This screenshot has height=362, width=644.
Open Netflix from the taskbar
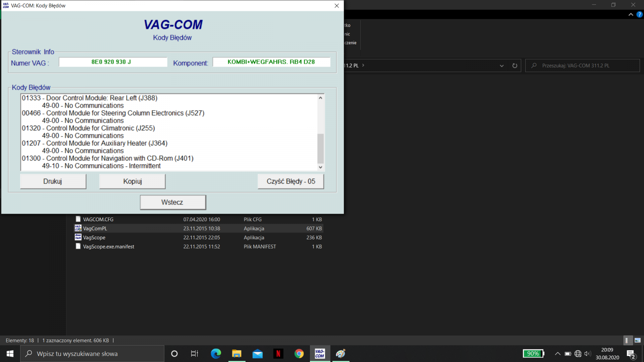click(x=278, y=354)
